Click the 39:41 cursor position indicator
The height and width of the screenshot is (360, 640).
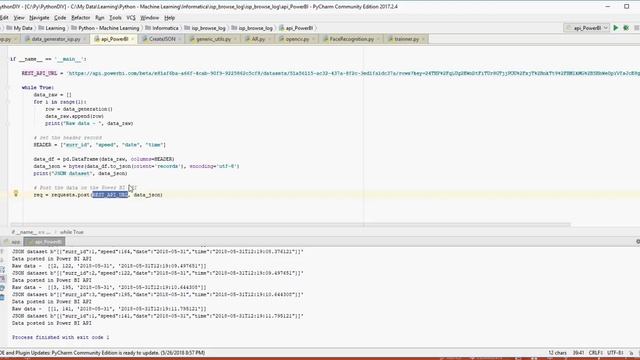click(578, 353)
